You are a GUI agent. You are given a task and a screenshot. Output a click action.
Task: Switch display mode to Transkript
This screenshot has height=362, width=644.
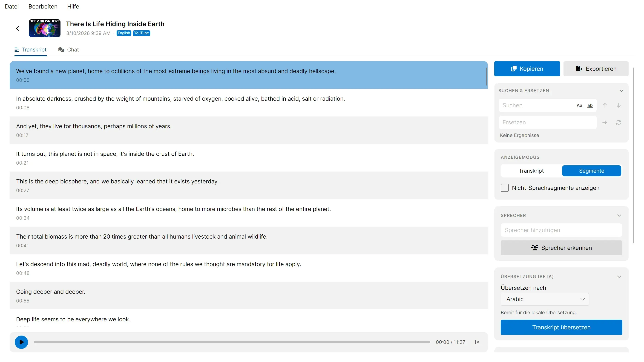(531, 171)
